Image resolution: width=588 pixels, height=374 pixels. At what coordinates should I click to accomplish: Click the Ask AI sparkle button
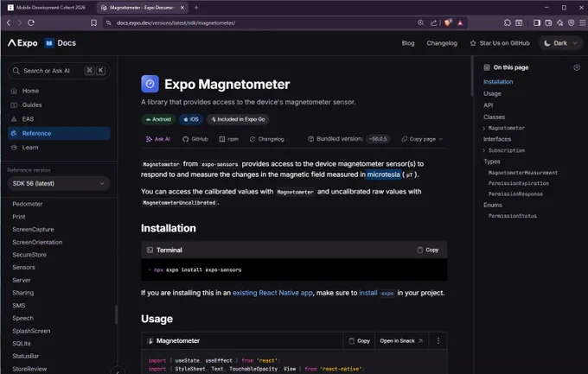(x=158, y=139)
